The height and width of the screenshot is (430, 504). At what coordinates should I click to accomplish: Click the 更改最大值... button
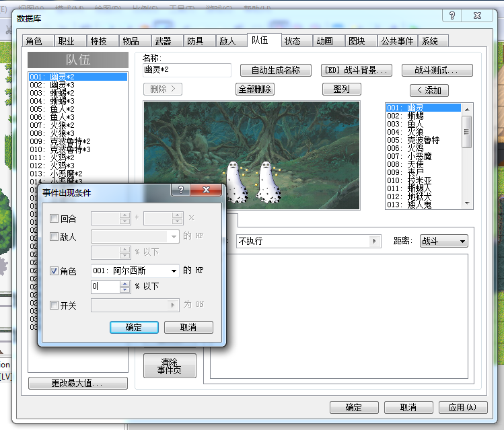tap(78, 383)
